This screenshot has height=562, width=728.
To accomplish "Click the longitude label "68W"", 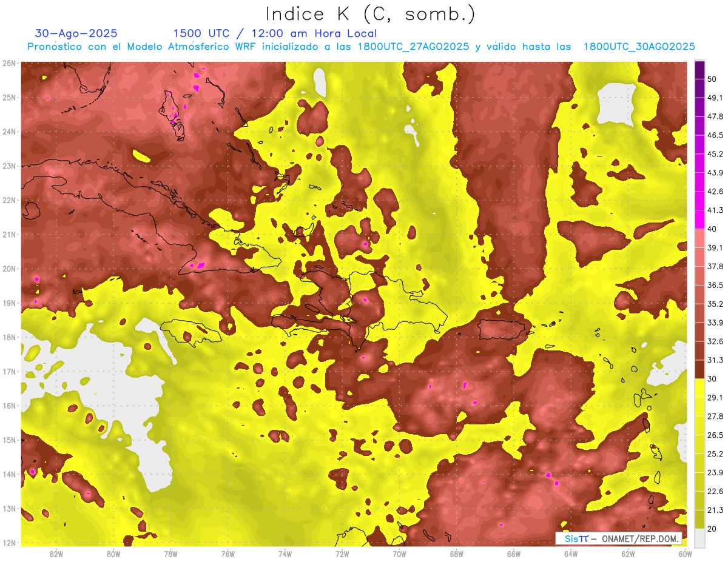I will [x=456, y=554].
